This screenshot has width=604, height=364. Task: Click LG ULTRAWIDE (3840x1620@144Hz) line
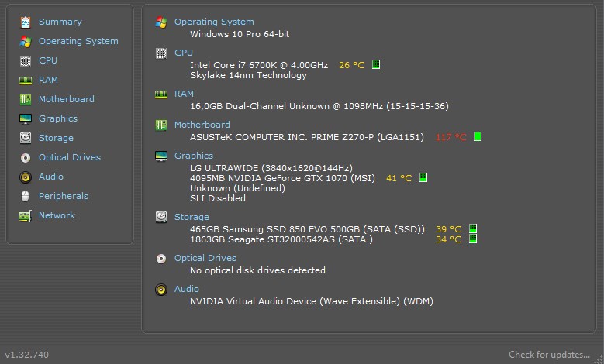tap(271, 168)
